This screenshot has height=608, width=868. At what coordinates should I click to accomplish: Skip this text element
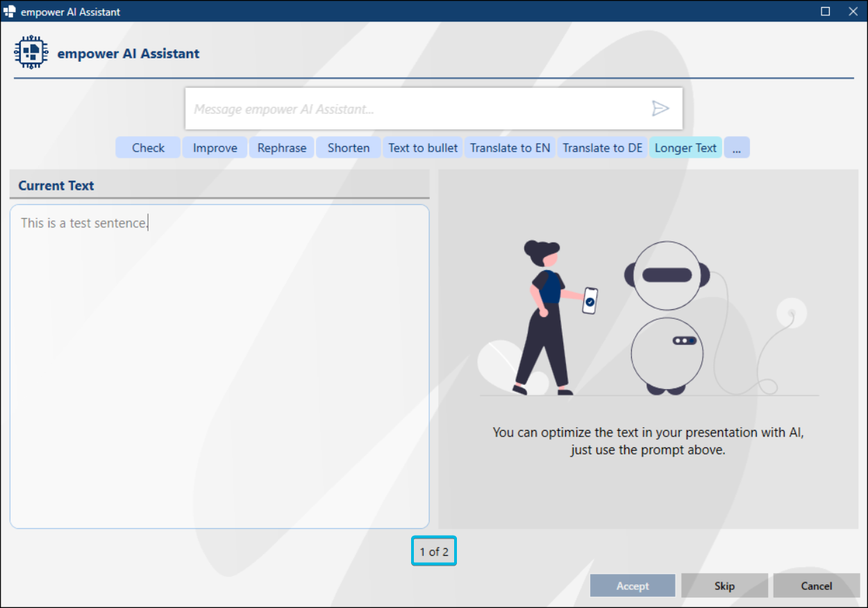coord(724,586)
